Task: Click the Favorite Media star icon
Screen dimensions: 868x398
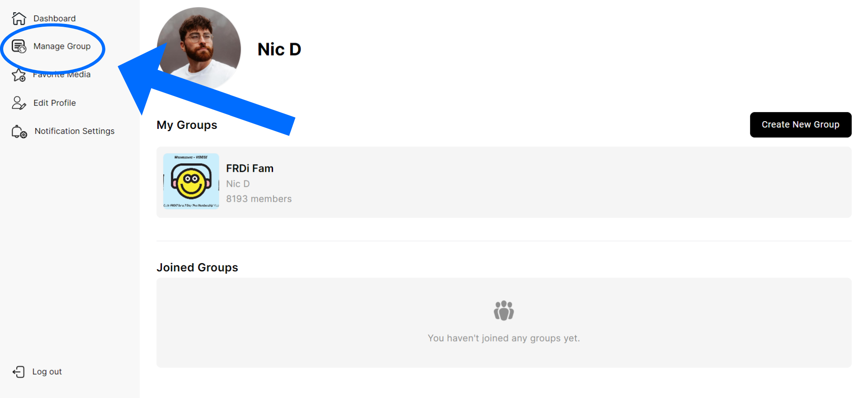Action: [19, 75]
